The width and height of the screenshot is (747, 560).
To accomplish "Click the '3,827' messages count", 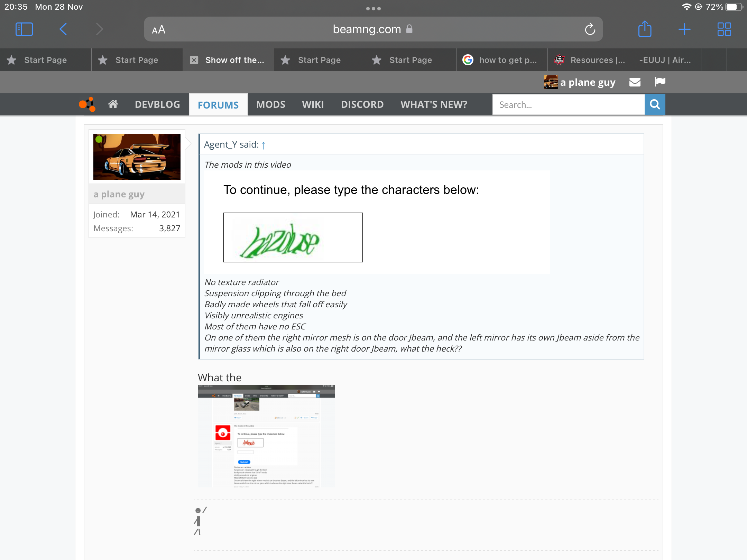I will pos(169,228).
